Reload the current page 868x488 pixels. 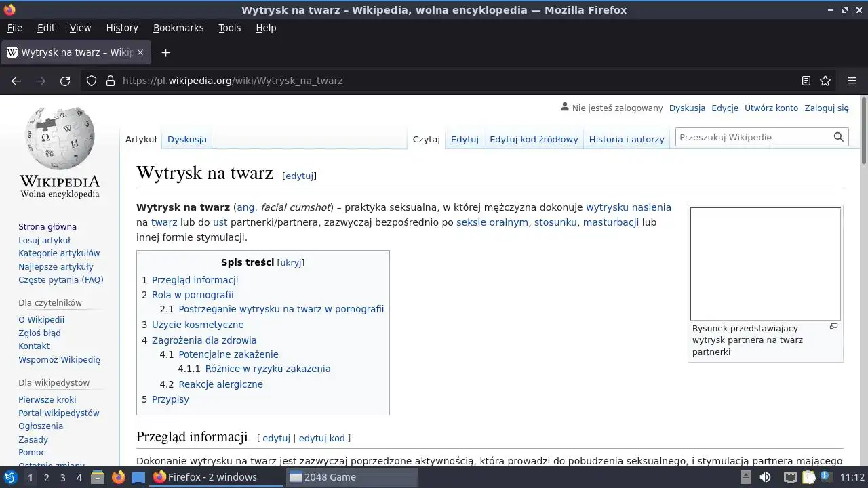click(x=65, y=81)
